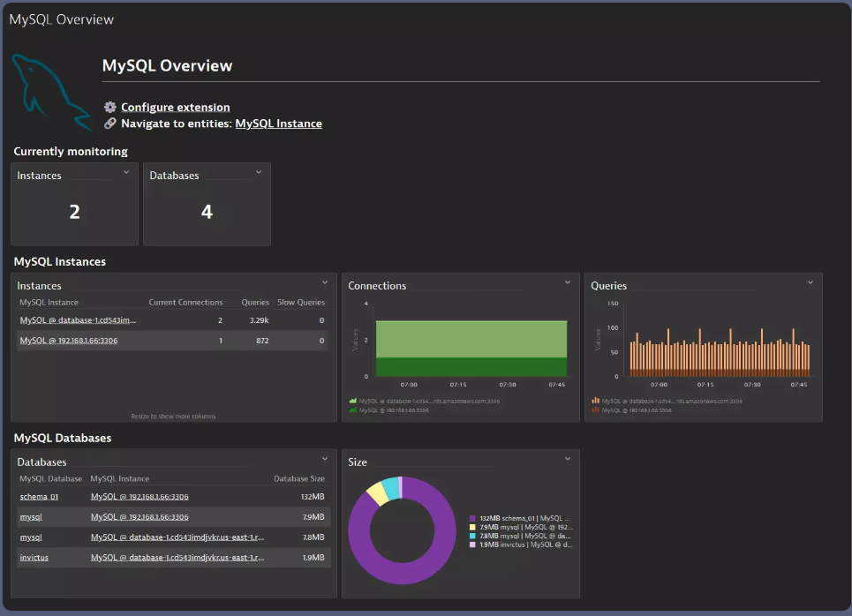Click the Resize to show more columns hint
Screen dimensions: 852x616
pyautogui.click(x=173, y=417)
